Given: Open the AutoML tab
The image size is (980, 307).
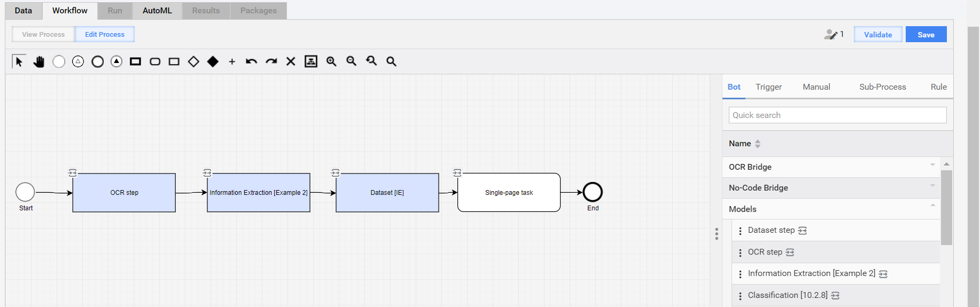Looking at the screenshot, I should pyautogui.click(x=157, y=11).
